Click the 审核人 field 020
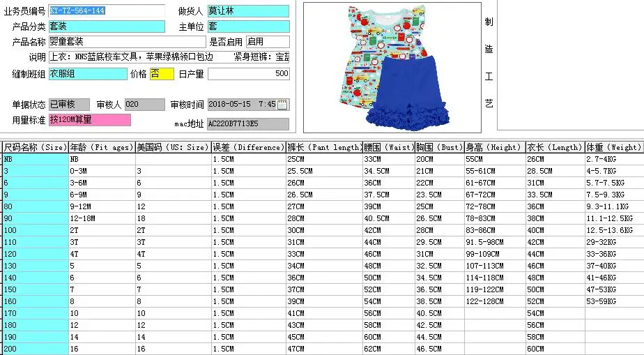The image size is (644, 355). 144,105
